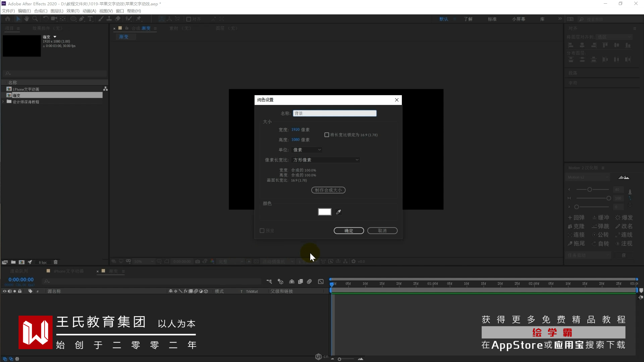Click the white color swatch
This screenshot has width=644, height=362.
click(324, 212)
